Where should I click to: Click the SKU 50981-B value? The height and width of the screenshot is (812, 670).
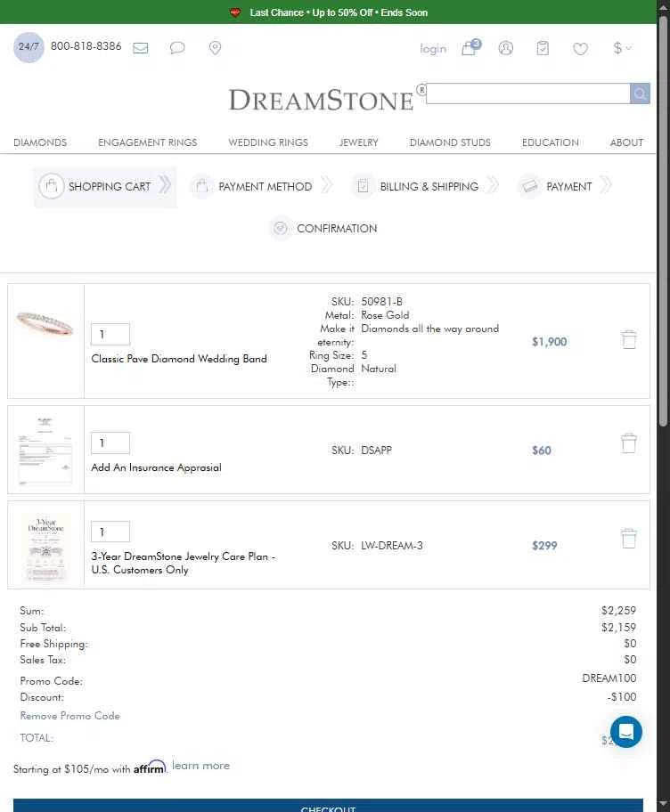(382, 302)
